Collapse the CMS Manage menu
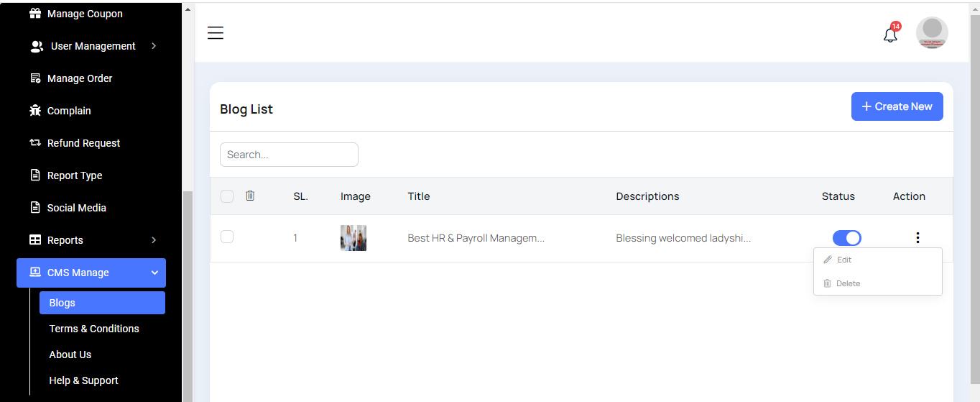The height and width of the screenshot is (402, 980). coord(154,273)
